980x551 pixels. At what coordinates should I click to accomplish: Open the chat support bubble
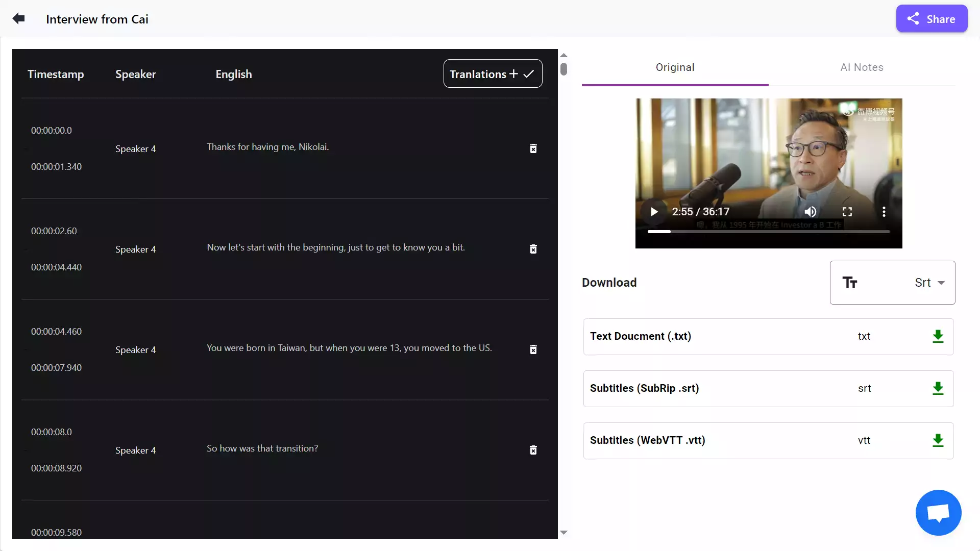click(x=938, y=512)
